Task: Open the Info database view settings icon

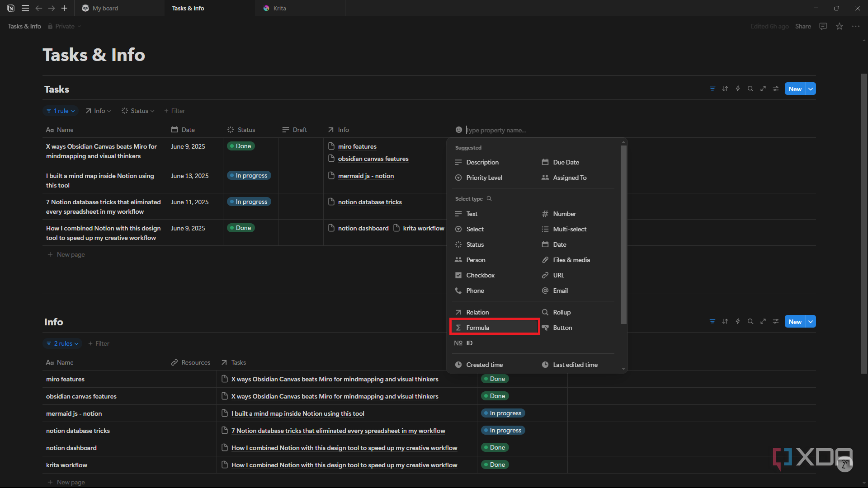Action: pos(776,322)
